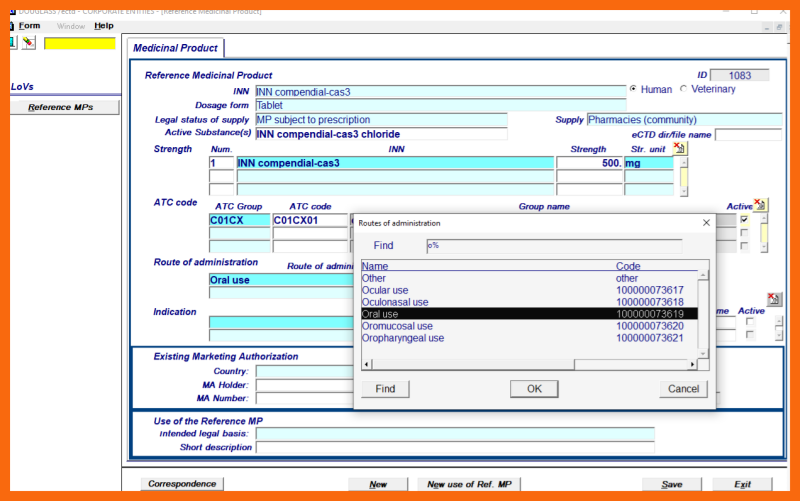Click the ID field 1083
800x501 pixels.
click(739, 76)
